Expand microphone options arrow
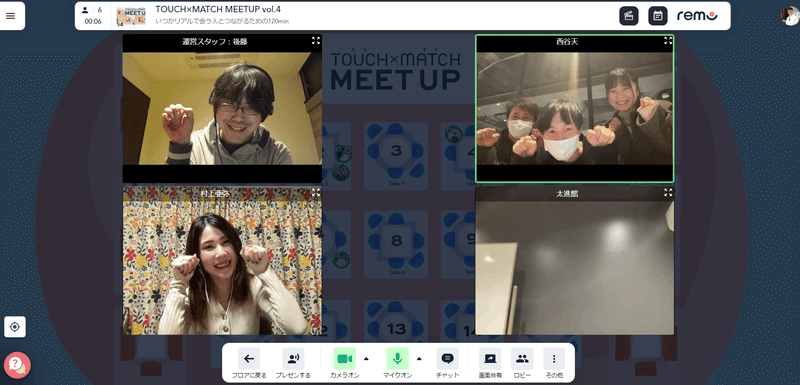This screenshot has width=800, height=385. click(419, 358)
